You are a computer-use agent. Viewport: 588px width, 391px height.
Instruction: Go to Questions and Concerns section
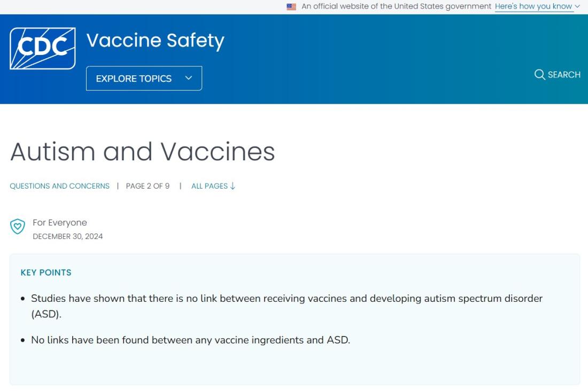pos(59,186)
